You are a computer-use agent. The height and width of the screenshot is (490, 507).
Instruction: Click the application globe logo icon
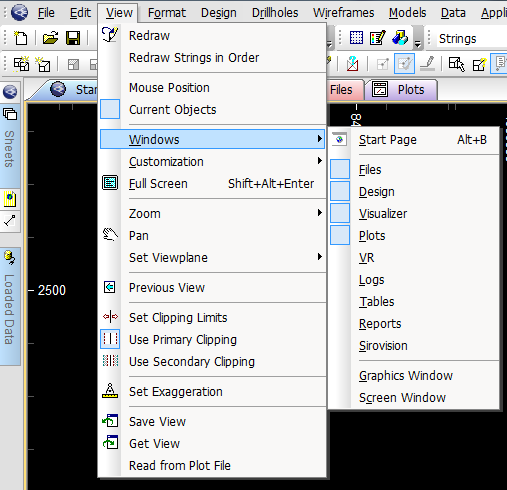coord(19,13)
